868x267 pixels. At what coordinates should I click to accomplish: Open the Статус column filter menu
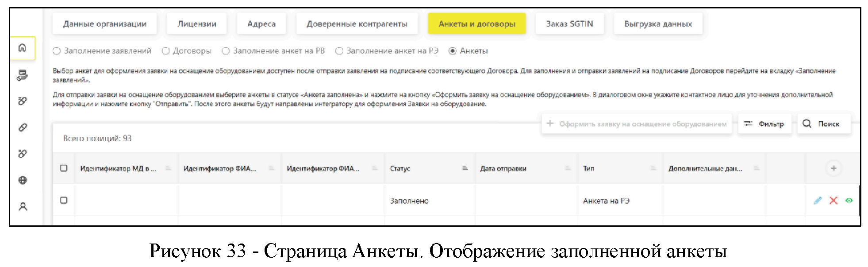[465, 168]
